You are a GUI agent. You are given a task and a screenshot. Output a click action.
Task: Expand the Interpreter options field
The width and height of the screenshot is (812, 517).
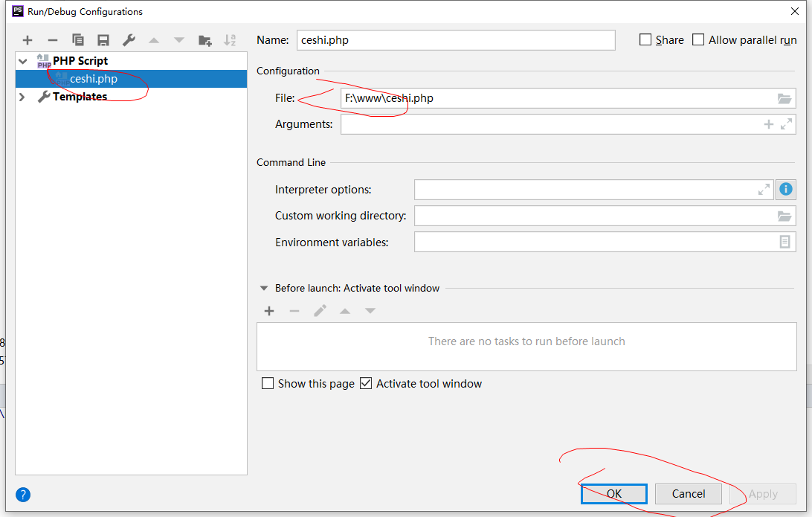click(764, 190)
